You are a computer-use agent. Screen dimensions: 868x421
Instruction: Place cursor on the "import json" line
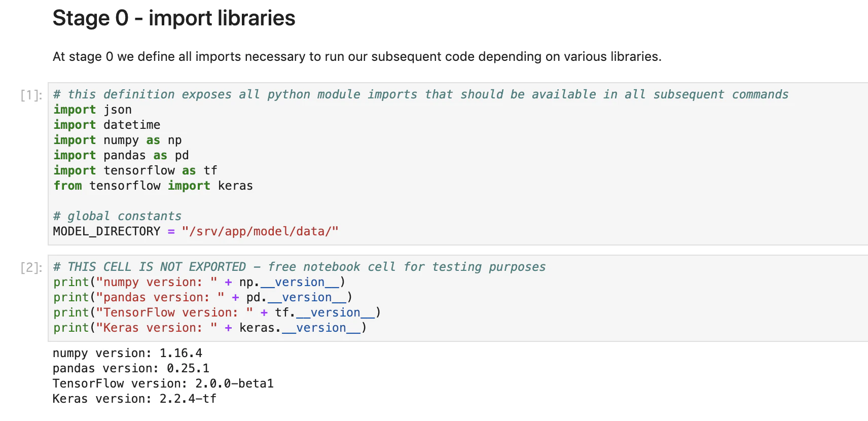(92, 110)
